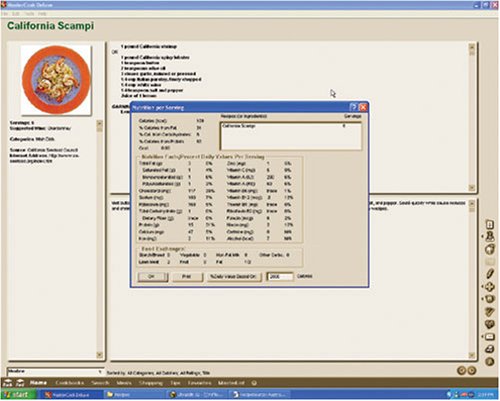Open the Home tab in bottom navigation

38,383
